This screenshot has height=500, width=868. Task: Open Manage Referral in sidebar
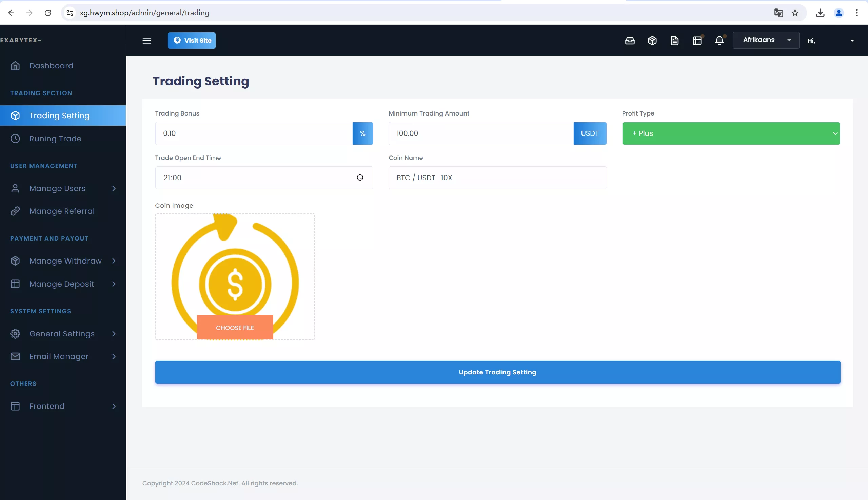pyautogui.click(x=62, y=211)
